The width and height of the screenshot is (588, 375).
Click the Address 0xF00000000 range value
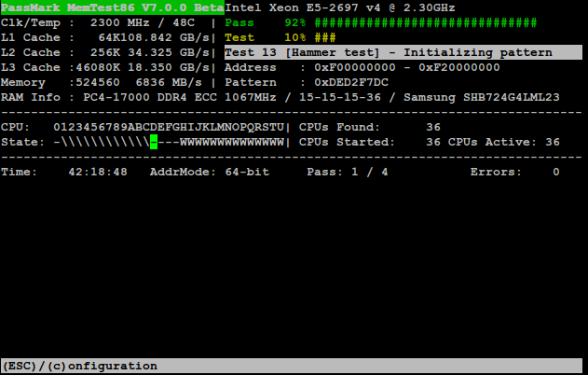(407, 67)
